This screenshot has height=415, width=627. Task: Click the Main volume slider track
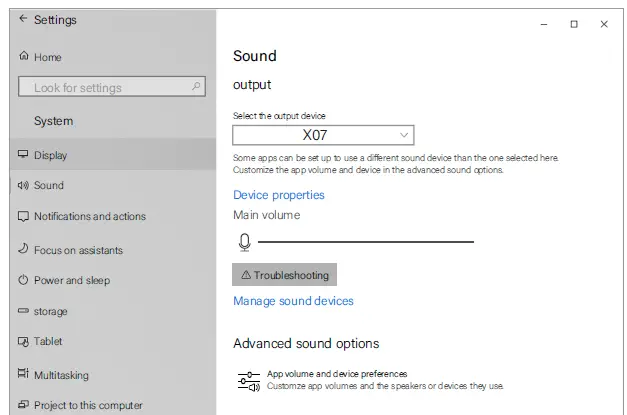(x=365, y=242)
